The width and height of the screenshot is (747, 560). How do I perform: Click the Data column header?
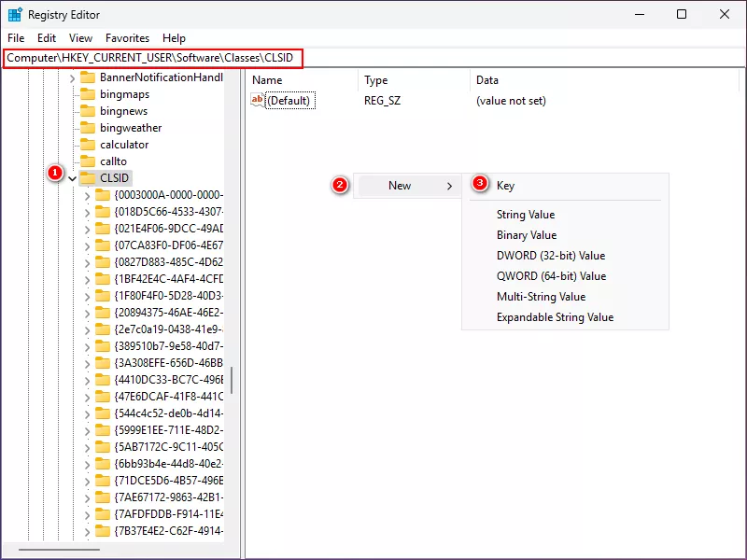coord(486,80)
